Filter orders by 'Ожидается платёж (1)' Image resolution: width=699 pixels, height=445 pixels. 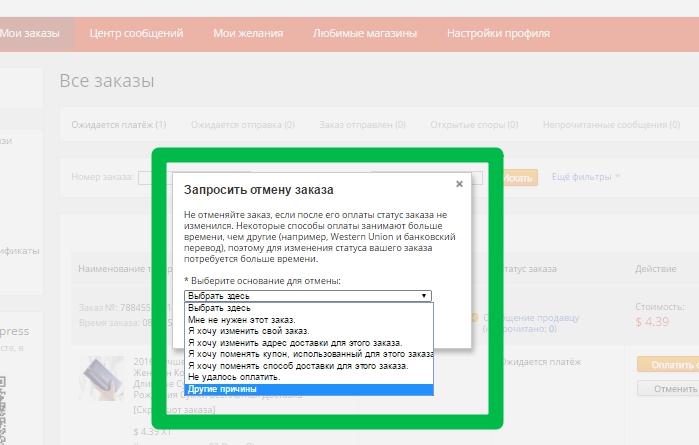click(119, 125)
